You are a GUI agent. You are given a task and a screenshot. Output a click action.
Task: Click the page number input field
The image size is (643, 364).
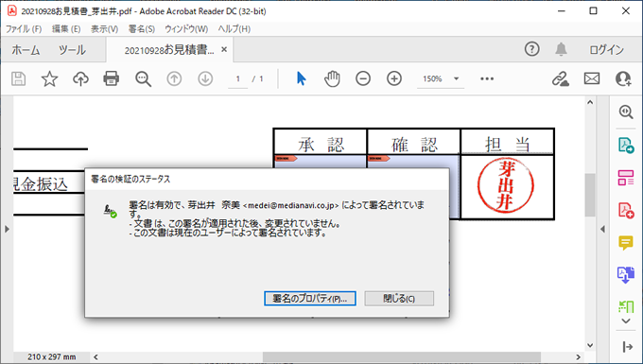(238, 78)
